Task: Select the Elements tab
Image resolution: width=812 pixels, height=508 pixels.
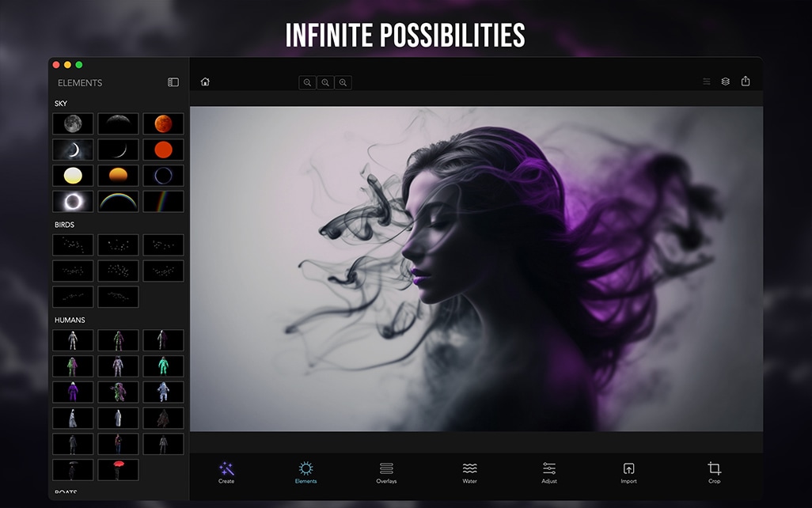Action: tap(305, 472)
